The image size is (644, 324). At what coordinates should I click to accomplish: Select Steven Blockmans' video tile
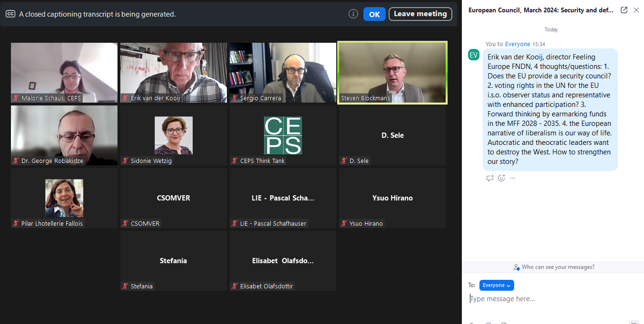pos(392,71)
